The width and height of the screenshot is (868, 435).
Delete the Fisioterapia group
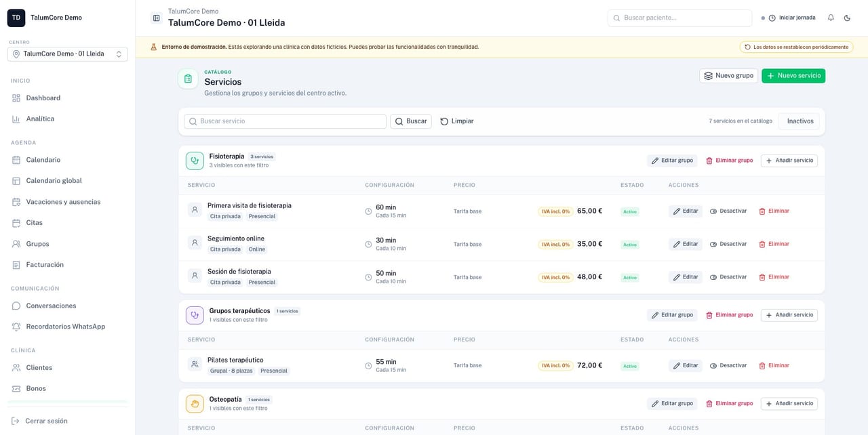pyautogui.click(x=729, y=161)
